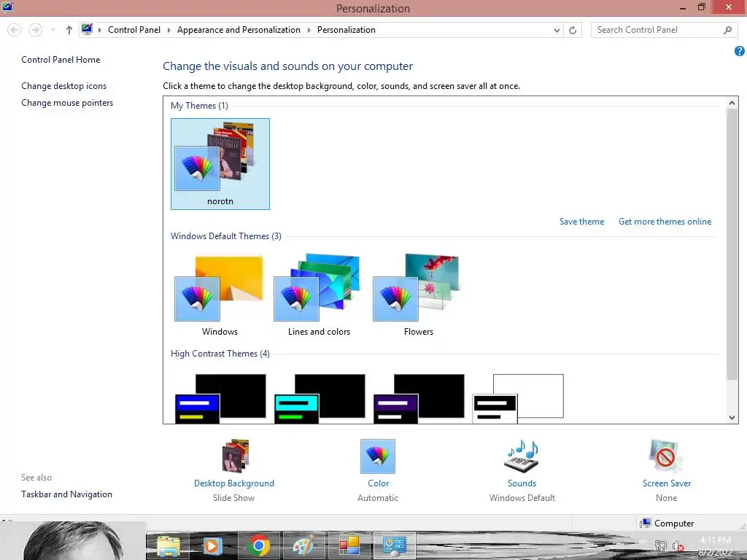Screen dimensions: 747x560
Task: Open the address bar history dropdown
Action: click(x=557, y=30)
